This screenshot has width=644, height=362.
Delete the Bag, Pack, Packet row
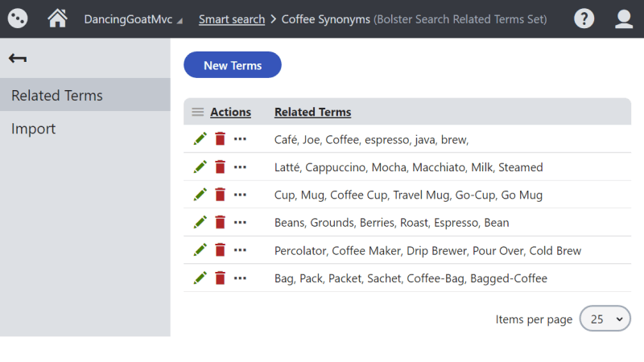point(220,278)
